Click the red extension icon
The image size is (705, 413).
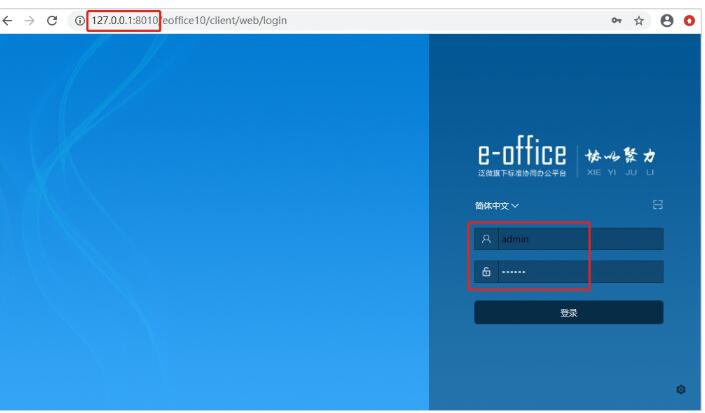tap(689, 21)
